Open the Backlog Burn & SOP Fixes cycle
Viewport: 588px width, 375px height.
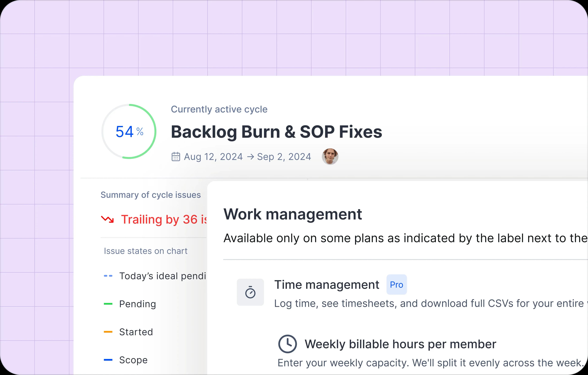[x=276, y=132]
